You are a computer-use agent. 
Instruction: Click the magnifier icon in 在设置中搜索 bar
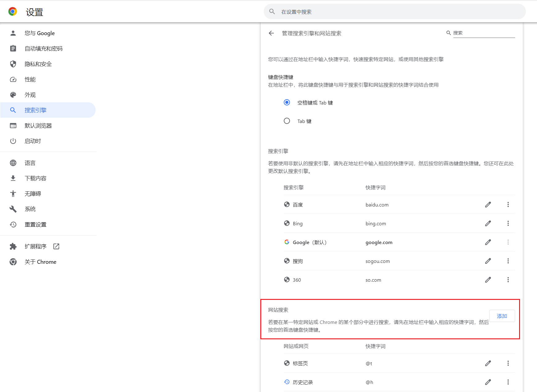(272, 12)
